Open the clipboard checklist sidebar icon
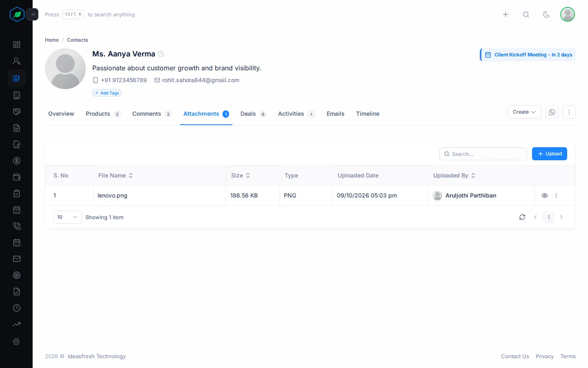The height and width of the screenshot is (368, 588). click(x=17, y=193)
